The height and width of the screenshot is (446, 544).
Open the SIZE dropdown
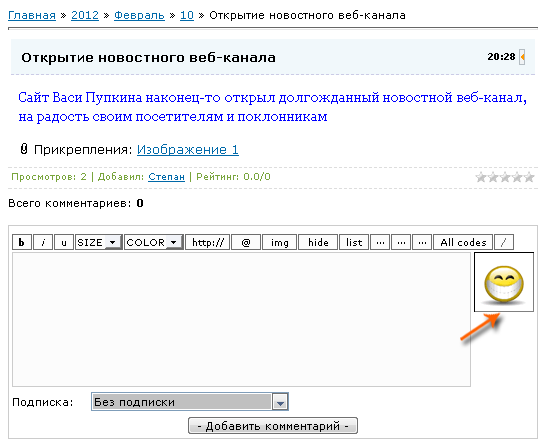99,242
